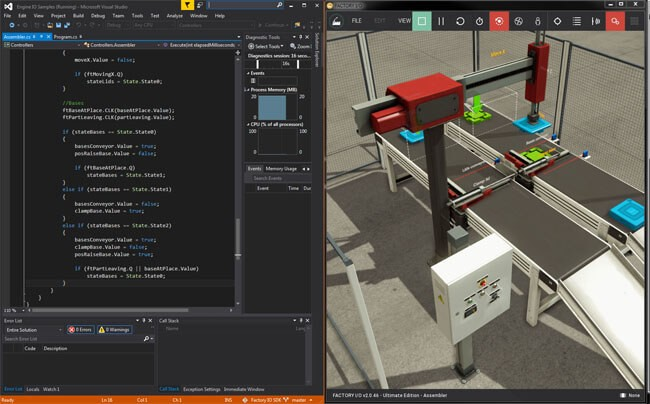Click the red orbit camera icon

[499, 20]
